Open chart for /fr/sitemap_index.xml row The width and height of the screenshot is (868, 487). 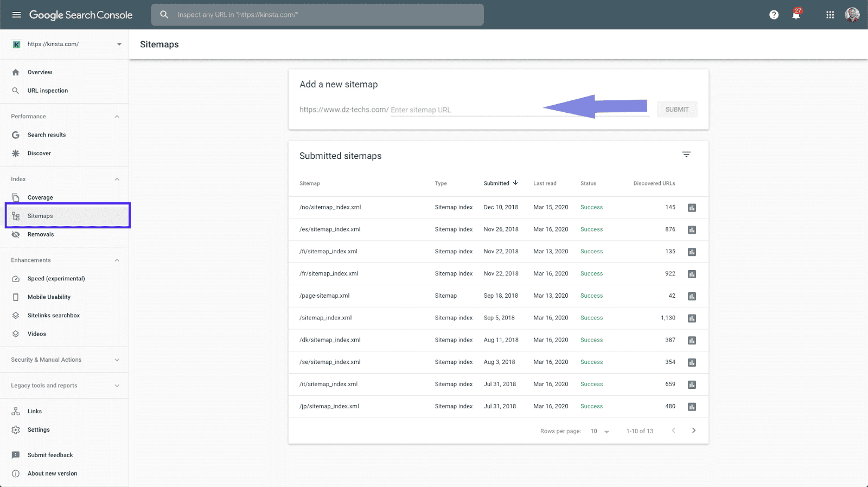pyautogui.click(x=692, y=274)
